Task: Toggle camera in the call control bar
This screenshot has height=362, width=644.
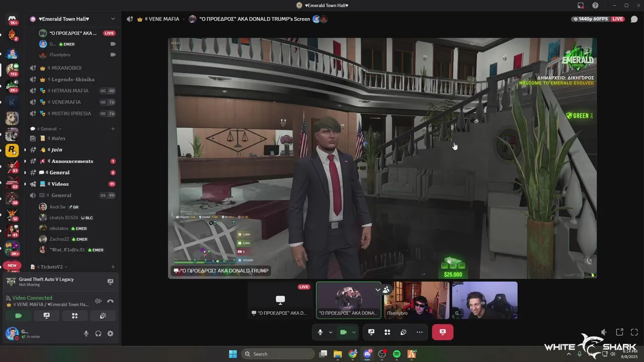Action: tap(344, 332)
